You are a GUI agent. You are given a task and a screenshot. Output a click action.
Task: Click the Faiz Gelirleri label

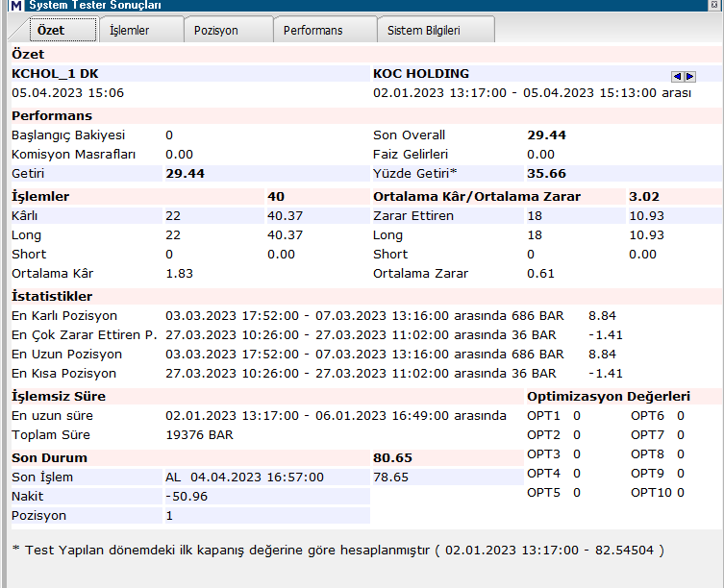point(411,155)
